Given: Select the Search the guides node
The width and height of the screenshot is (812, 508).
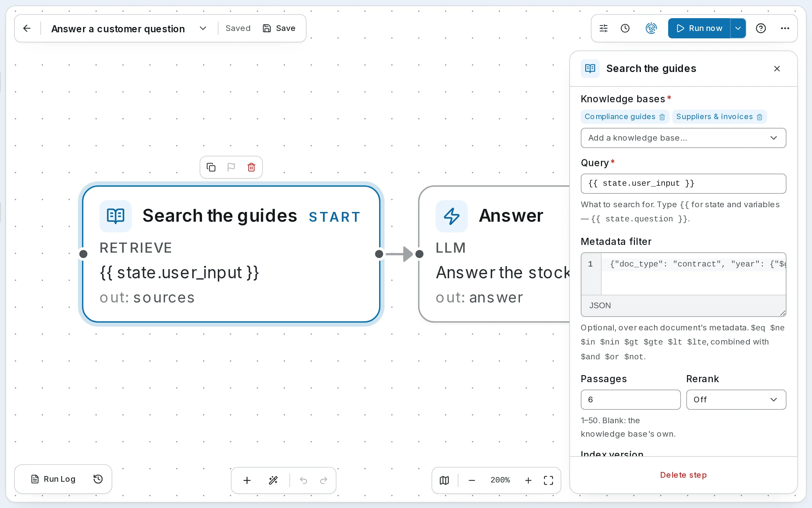Looking at the screenshot, I should click(x=231, y=254).
